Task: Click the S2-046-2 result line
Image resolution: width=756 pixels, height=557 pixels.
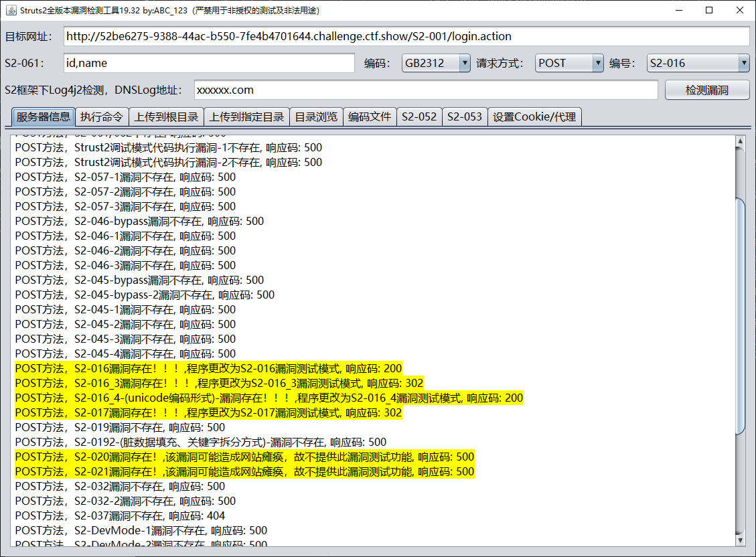Action: click(x=125, y=250)
